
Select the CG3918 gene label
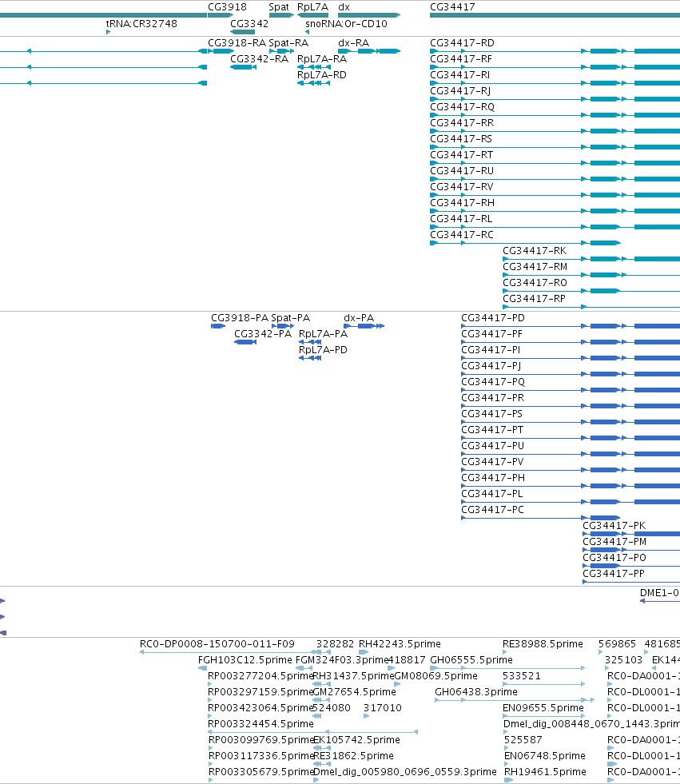click(x=227, y=7)
